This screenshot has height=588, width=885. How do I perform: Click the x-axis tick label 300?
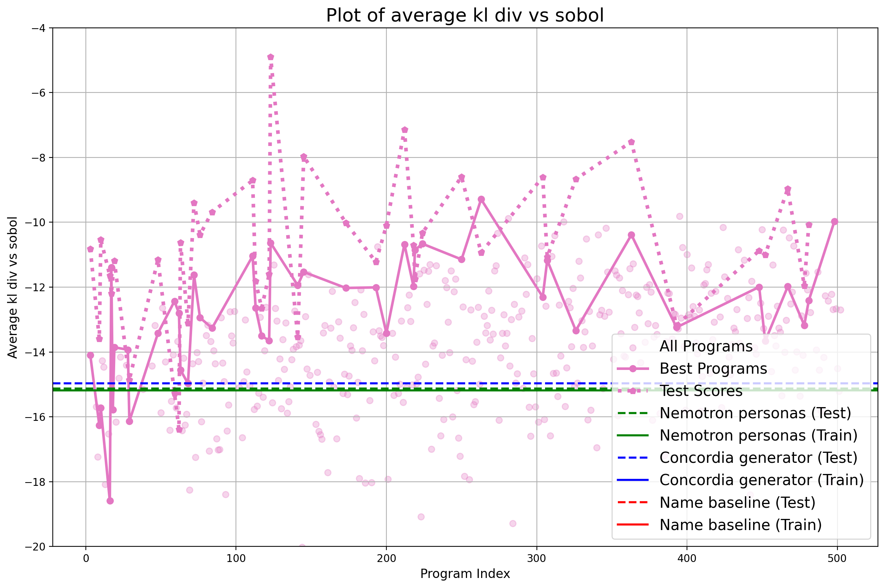point(536,558)
